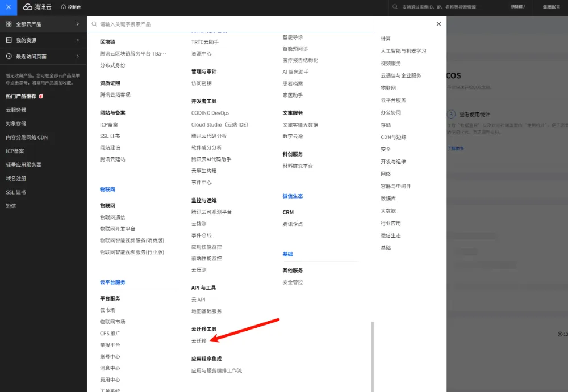568x392 pixels.
Task: Open 域名注册 from sidebar
Action: (x=16, y=179)
